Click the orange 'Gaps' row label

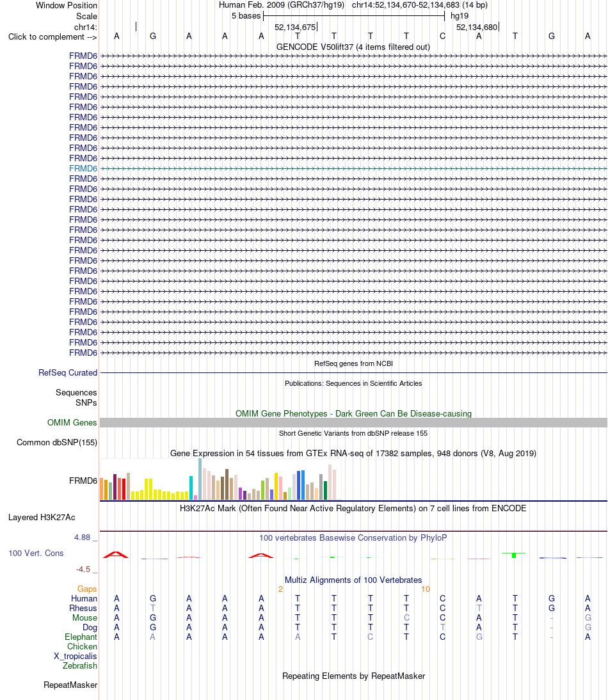(87, 589)
